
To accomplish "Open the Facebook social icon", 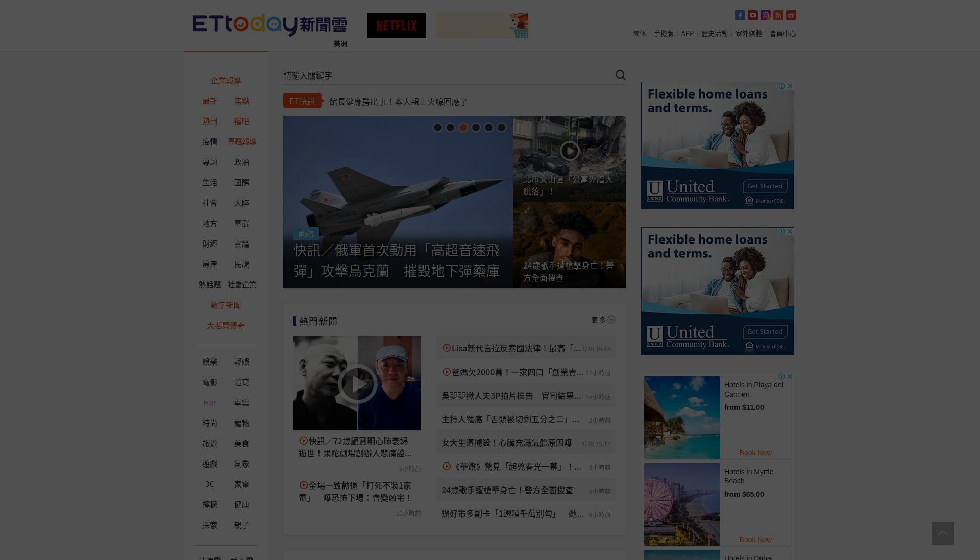I will [x=740, y=15].
